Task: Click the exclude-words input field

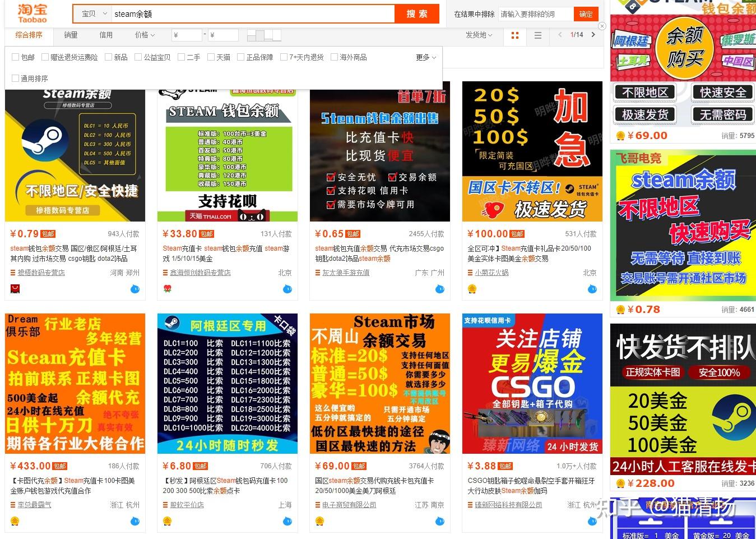Action: [x=536, y=14]
